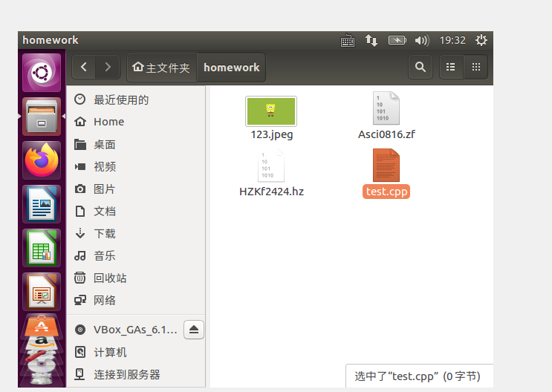552x392 pixels.
Task: Switch to icon grid view
Action: coord(476,67)
